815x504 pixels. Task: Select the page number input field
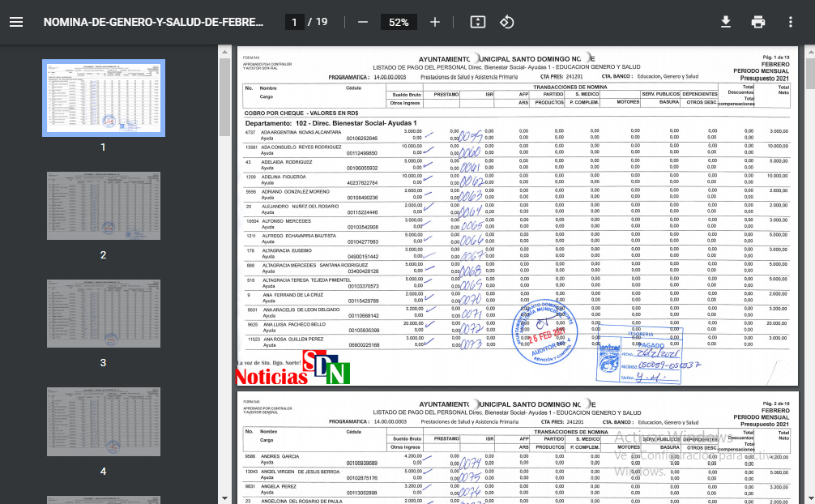pyautogui.click(x=294, y=22)
